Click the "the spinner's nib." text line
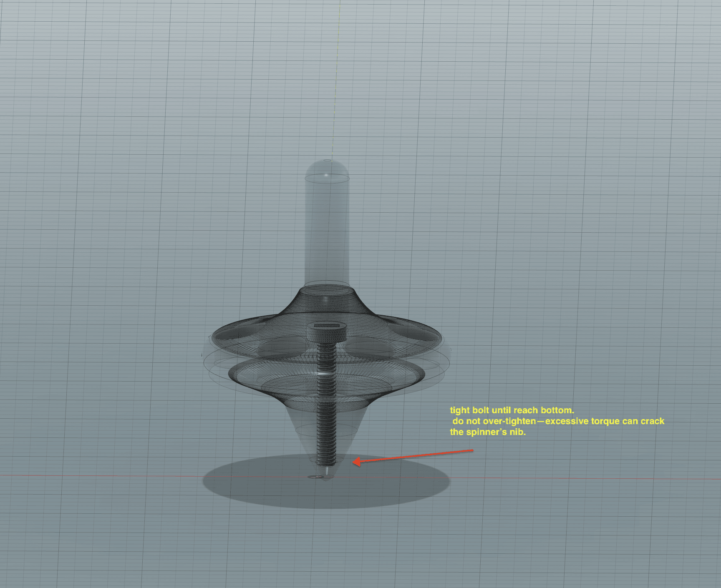721x588 pixels. [x=487, y=432]
